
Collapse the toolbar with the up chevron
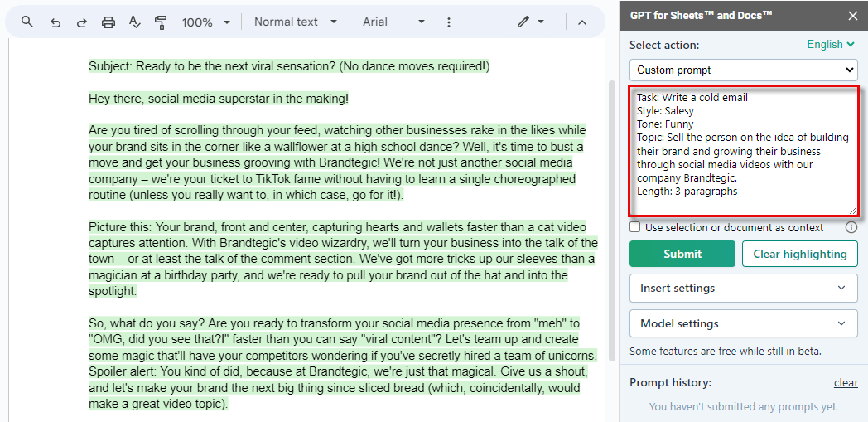[581, 22]
